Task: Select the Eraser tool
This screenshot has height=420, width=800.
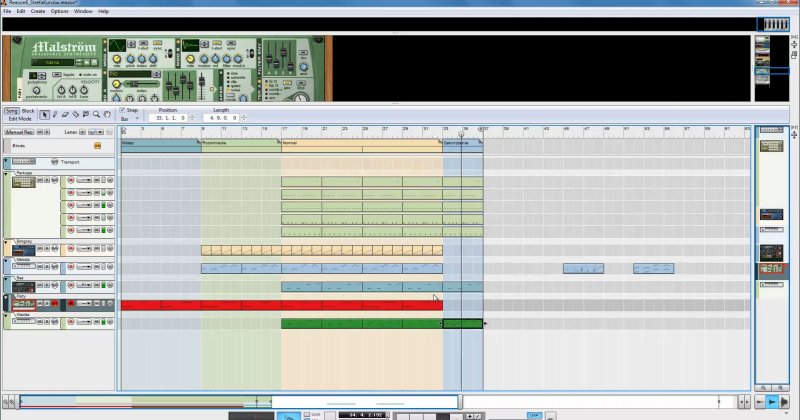Action: (66, 114)
